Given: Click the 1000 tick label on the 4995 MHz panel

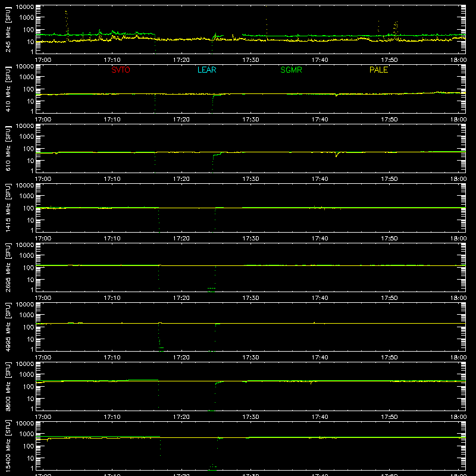Looking at the screenshot, I should coord(27,315).
